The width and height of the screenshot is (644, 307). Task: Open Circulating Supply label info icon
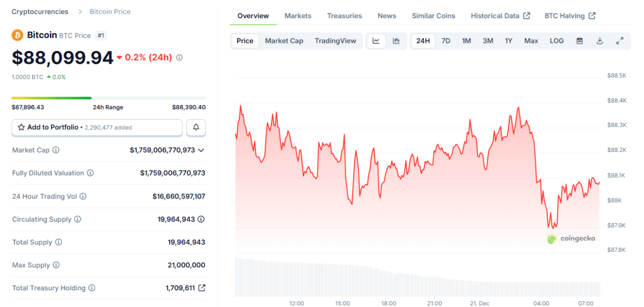77,220
